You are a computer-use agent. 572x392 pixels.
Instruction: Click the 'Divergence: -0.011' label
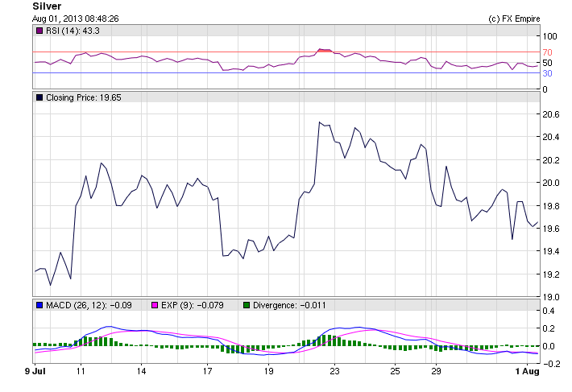pos(288,305)
